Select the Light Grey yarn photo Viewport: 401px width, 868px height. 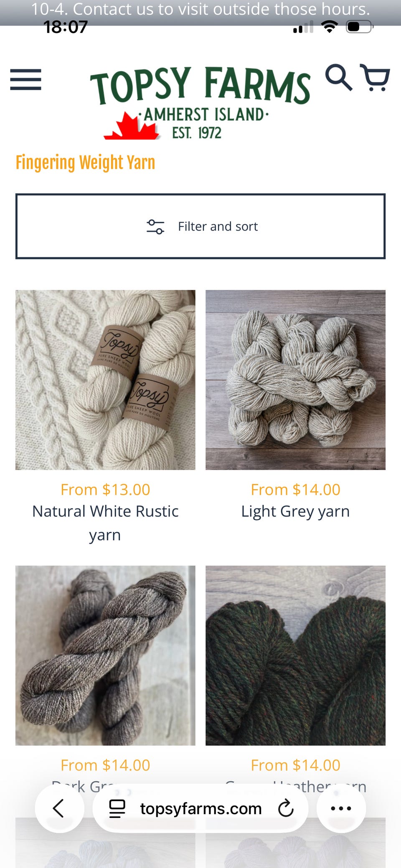point(295,380)
